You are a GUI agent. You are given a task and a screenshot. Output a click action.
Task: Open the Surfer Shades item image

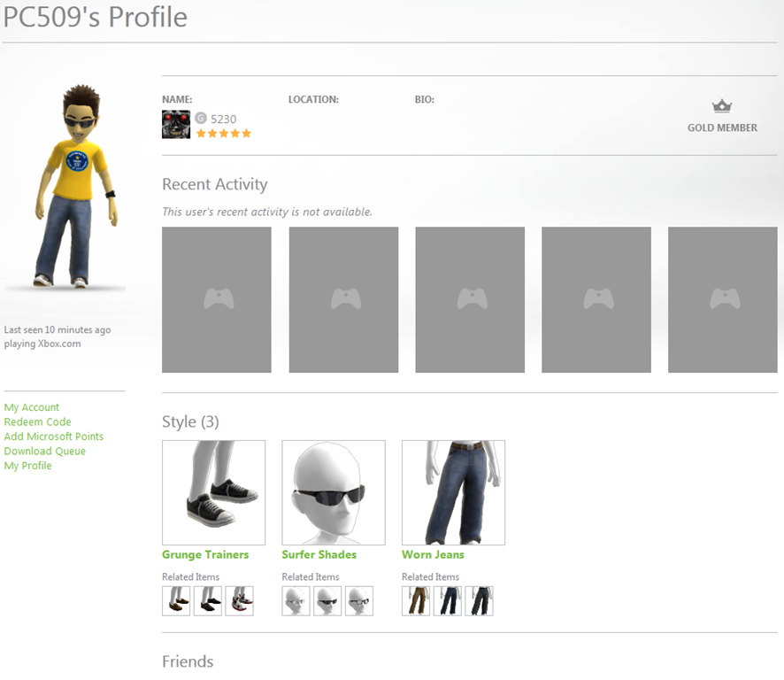pyautogui.click(x=334, y=492)
